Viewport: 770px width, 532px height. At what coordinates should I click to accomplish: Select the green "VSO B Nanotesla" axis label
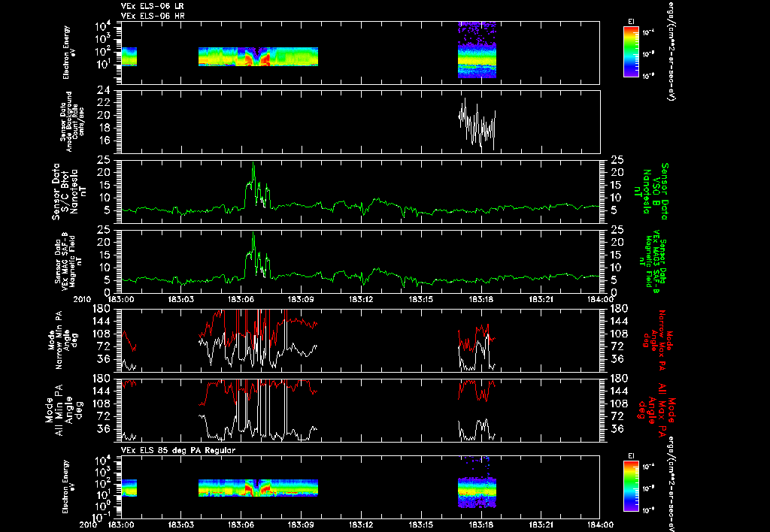(x=651, y=192)
